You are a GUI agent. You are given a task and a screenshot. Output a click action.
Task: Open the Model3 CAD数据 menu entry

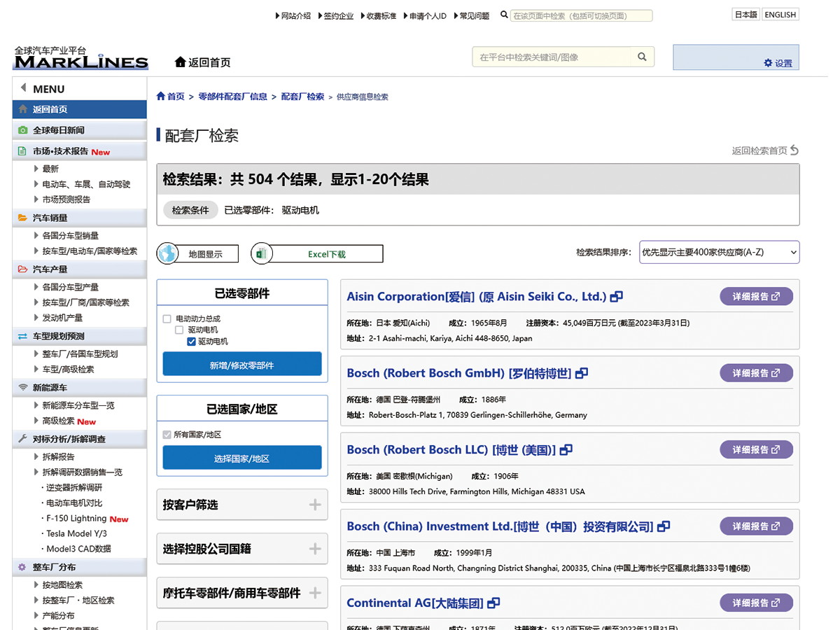point(77,549)
